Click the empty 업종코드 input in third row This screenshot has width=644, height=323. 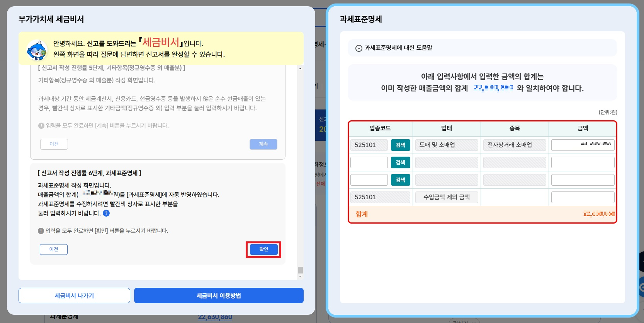[369, 180]
